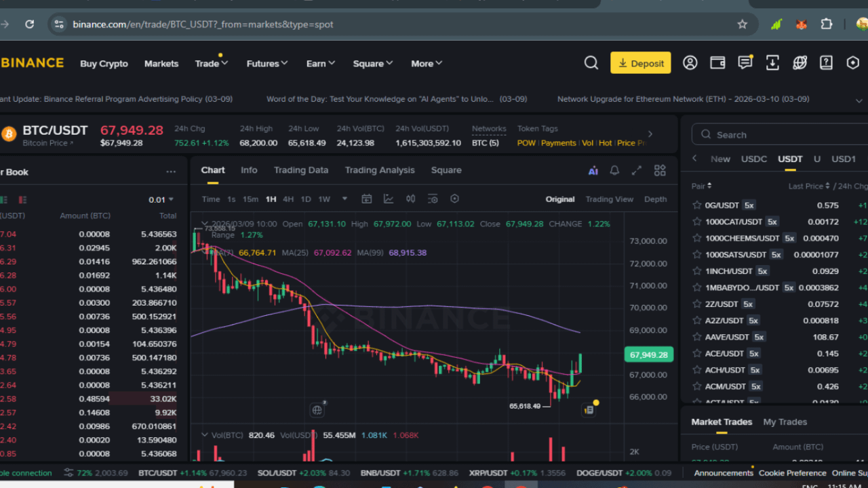Click the yellow Deposit button

click(x=641, y=63)
